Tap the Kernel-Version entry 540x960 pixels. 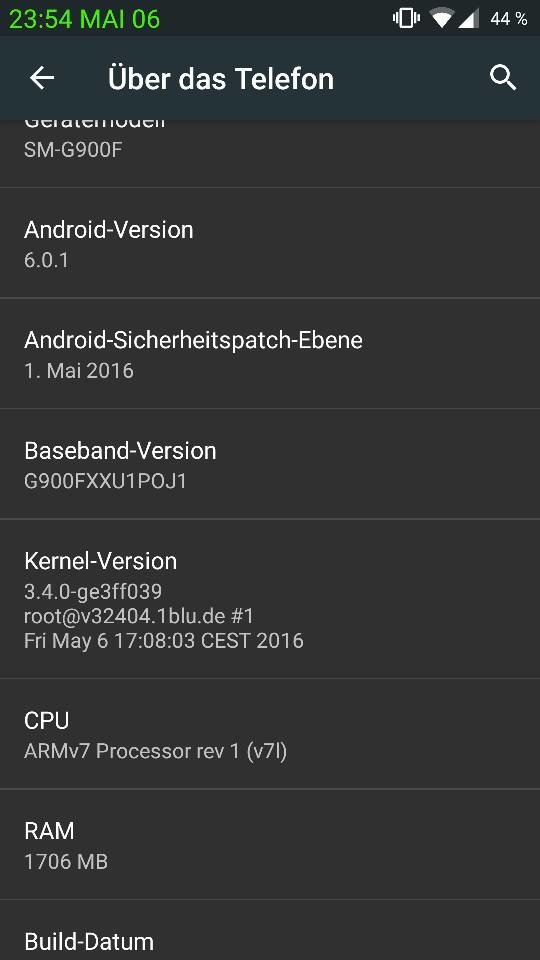270,599
